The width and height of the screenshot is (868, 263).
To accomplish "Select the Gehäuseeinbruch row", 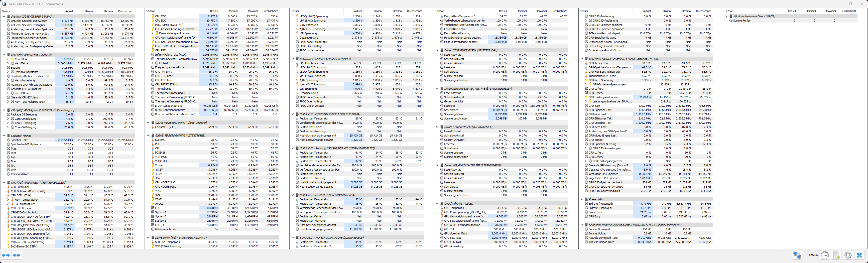I will pos(215,229).
